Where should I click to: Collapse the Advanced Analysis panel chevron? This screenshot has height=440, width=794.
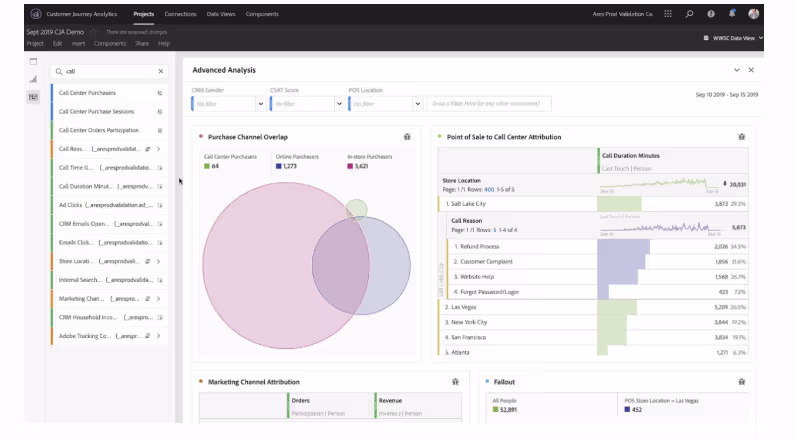click(x=737, y=70)
